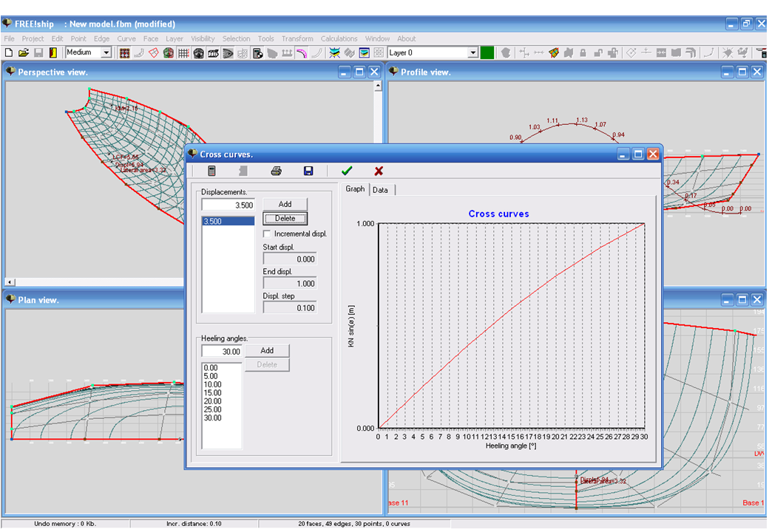The height and width of the screenshot is (532, 769).
Task: Click the colorful hull develop plates icon
Action: click(x=554, y=53)
